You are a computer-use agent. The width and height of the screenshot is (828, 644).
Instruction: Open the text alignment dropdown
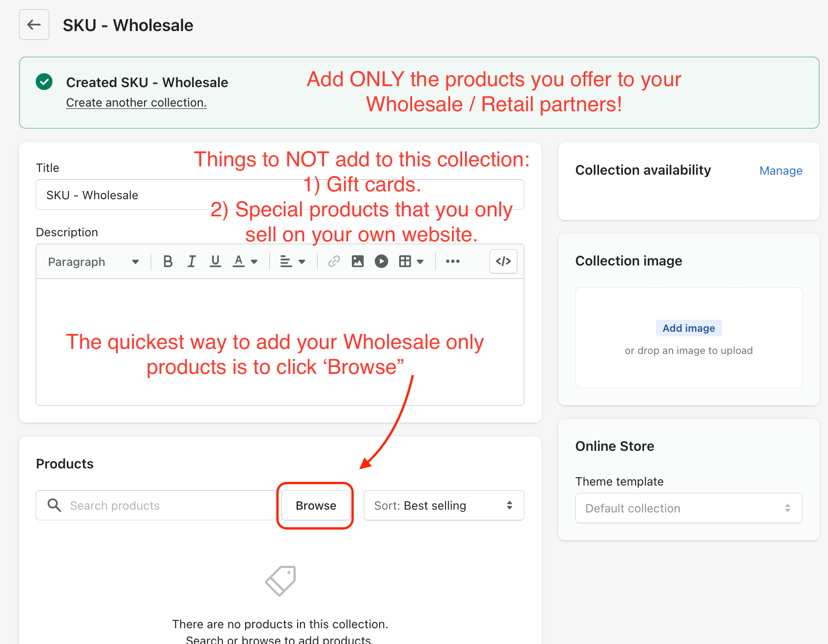click(x=293, y=262)
